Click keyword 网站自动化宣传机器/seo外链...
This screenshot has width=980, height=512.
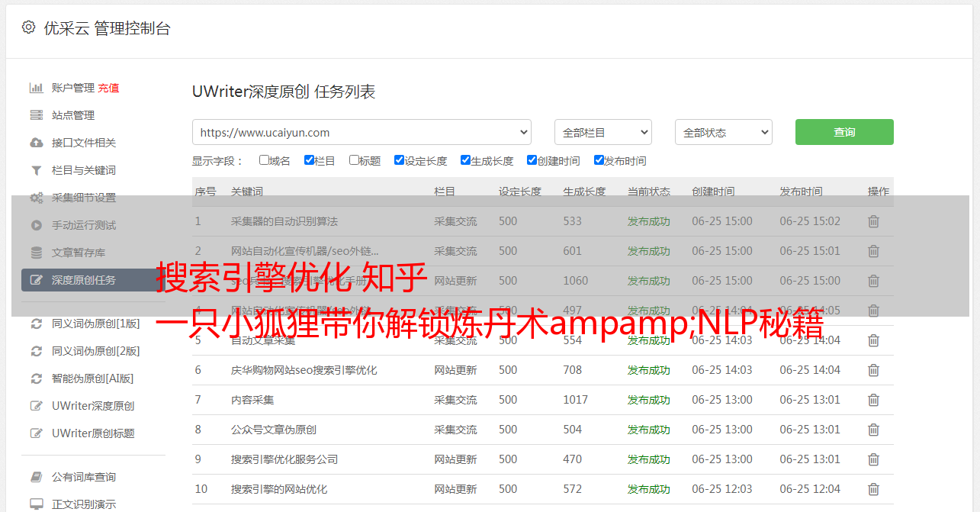[305, 251]
